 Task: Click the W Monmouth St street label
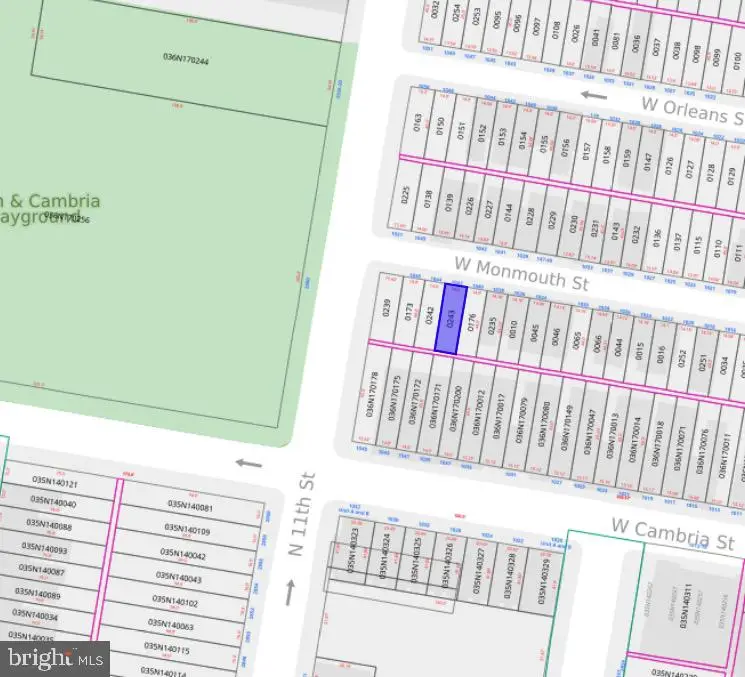click(520, 273)
